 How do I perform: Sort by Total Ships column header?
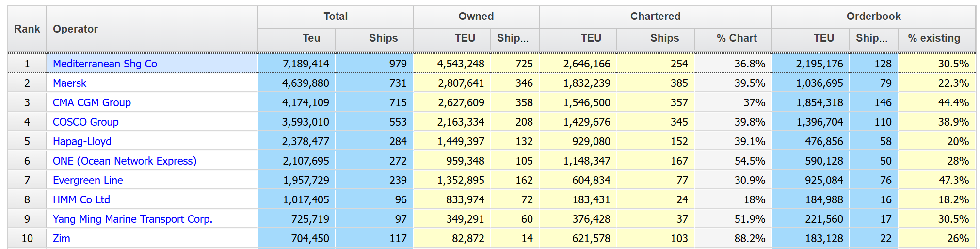coord(383,38)
